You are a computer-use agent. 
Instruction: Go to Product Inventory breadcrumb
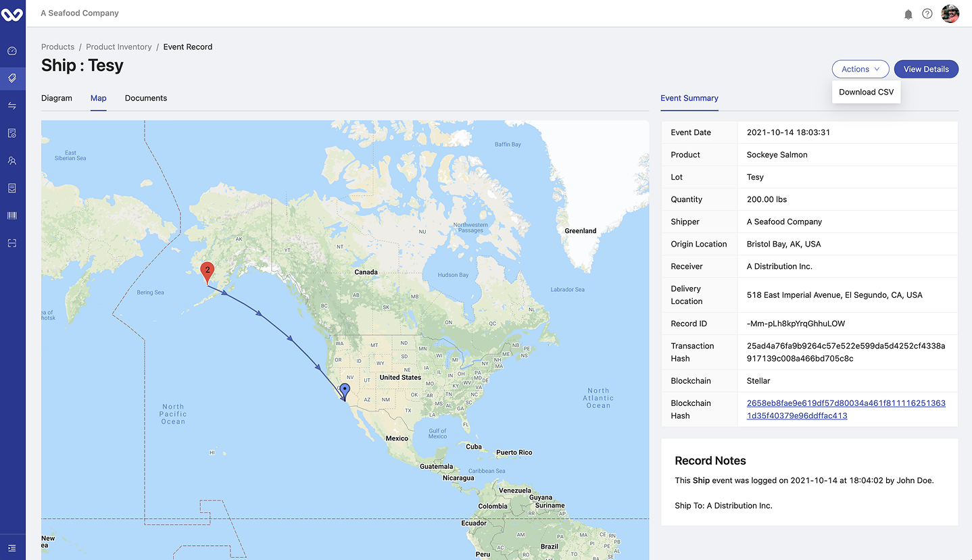tap(119, 47)
